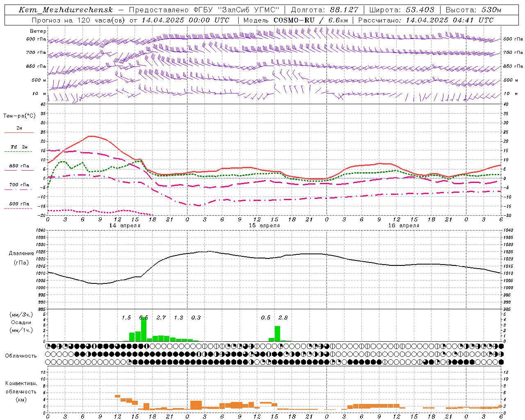Click the Долгота: 88.127 value
Screen dimensions: 525x420
pos(324,10)
